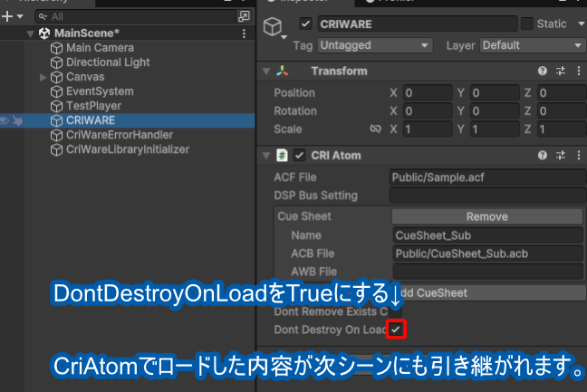This screenshot has width=587, height=392.
Task: Open the Layer dropdown (Default)
Action: (533, 45)
